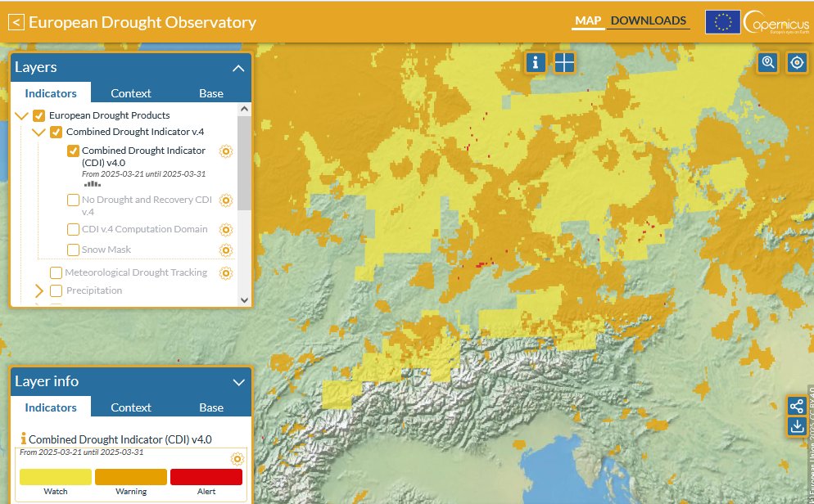Click the back arrow beside European Drought Observatory
Viewport: 814px width, 504px height.
16,22
